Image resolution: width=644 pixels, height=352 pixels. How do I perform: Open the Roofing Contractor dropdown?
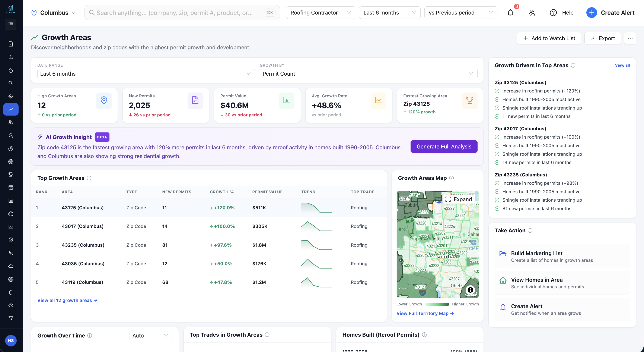321,13
